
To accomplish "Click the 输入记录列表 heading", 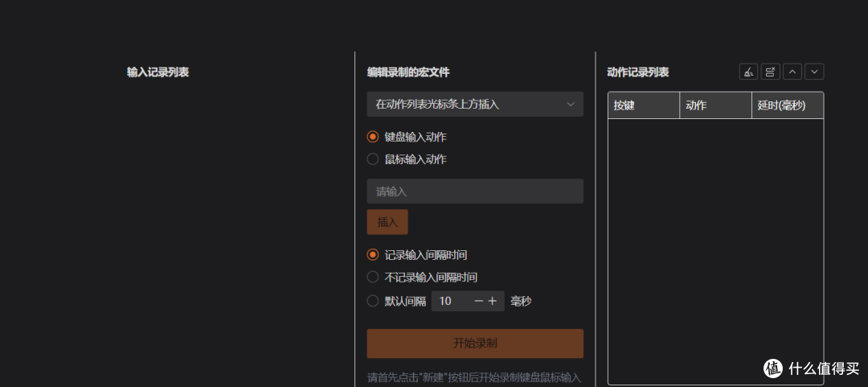I will tap(158, 72).
